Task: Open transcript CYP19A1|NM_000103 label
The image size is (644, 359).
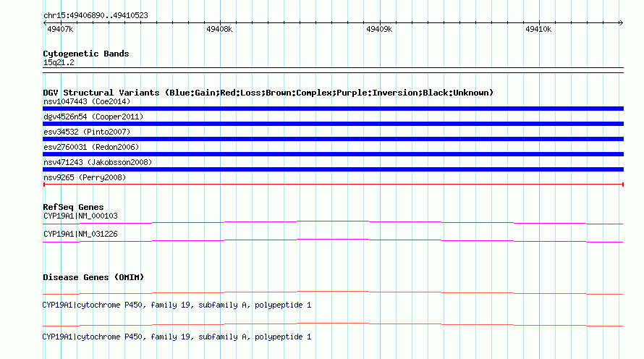Action: (x=80, y=216)
